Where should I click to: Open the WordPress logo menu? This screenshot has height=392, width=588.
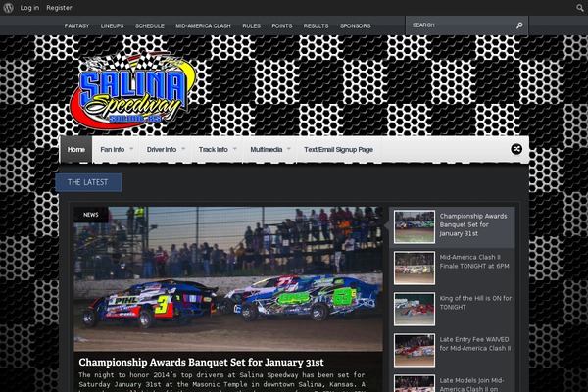point(8,8)
